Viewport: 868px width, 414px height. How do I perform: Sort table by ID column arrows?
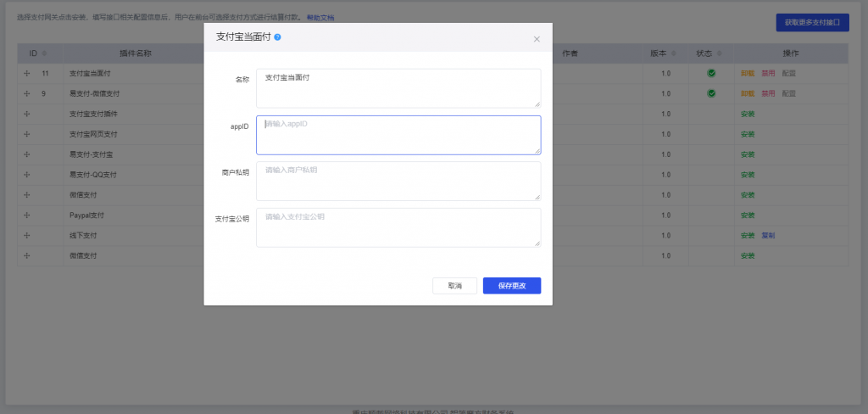click(x=44, y=53)
